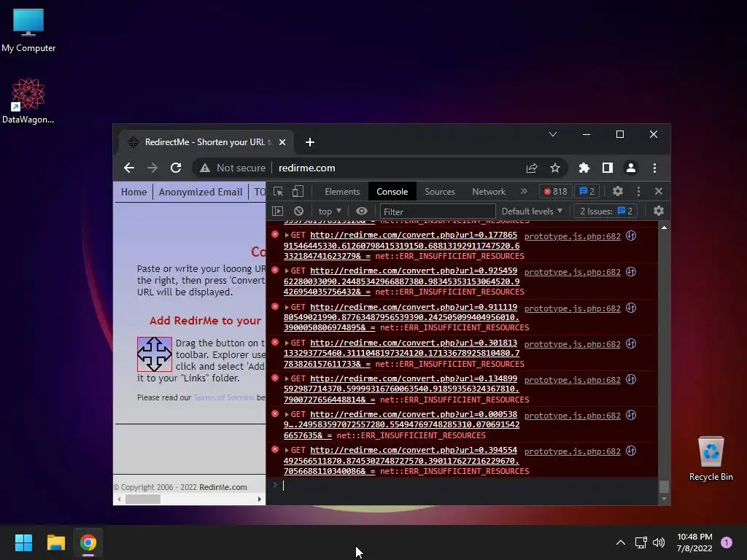Click the console prompt input line
The height and width of the screenshot is (560, 747).
pyautogui.click(x=469, y=486)
